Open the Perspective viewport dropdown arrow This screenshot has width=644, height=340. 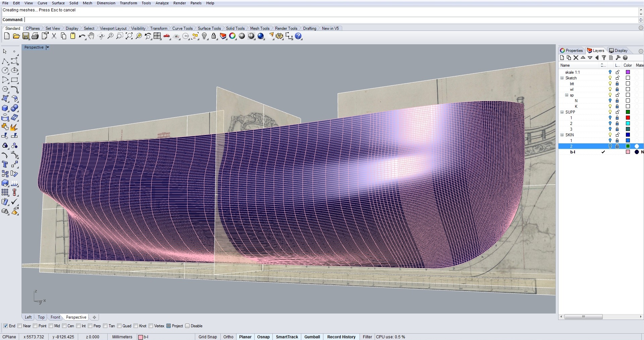48,47
